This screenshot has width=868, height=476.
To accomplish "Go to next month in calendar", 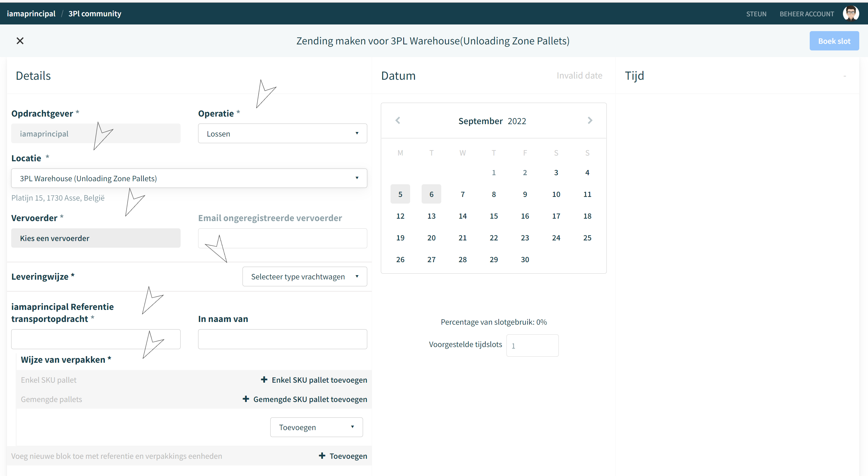I will click(x=590, y=120).
